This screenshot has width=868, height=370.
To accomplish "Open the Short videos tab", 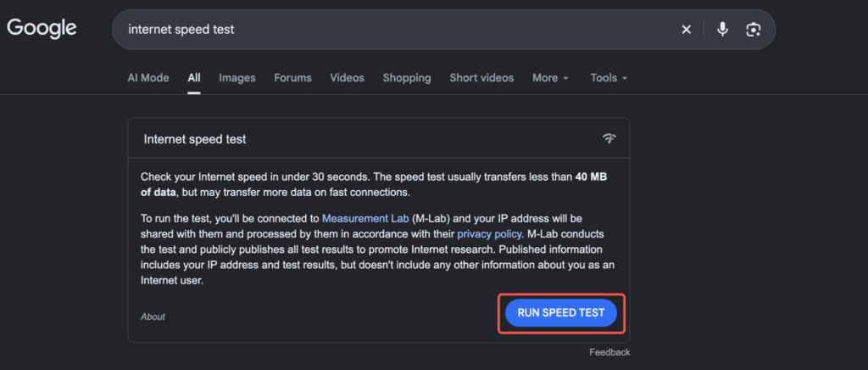I will pyautogui.click(x=481, y=78).
